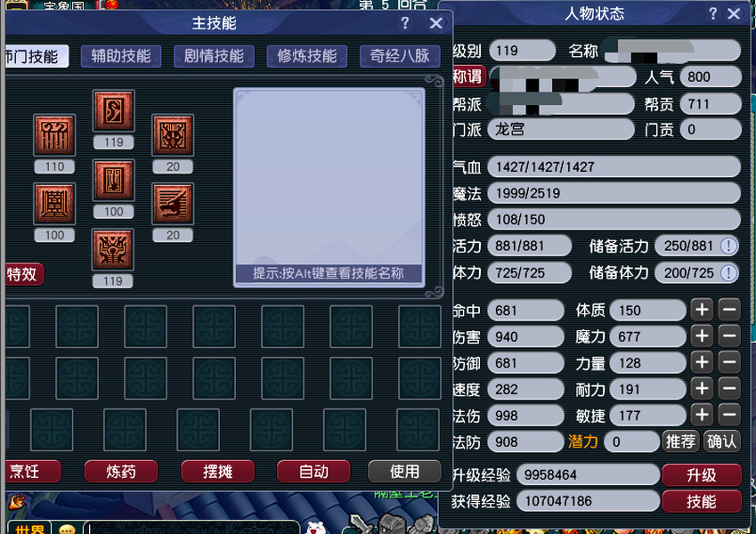This screenshot has width=756, height=534.
Task: Click the 储备活力 info exclamation icon
Action: (x=728, y=246)
